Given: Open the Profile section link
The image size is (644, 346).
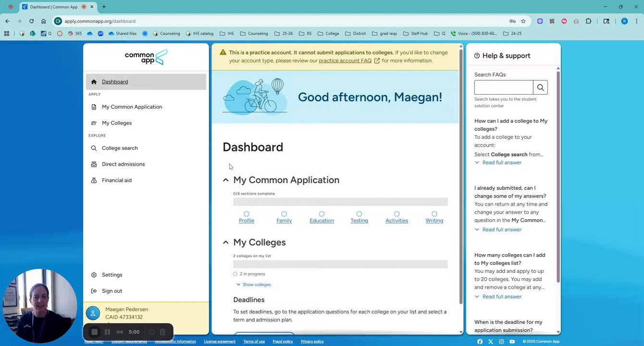Looking at the screenshot, I should 247,221.
